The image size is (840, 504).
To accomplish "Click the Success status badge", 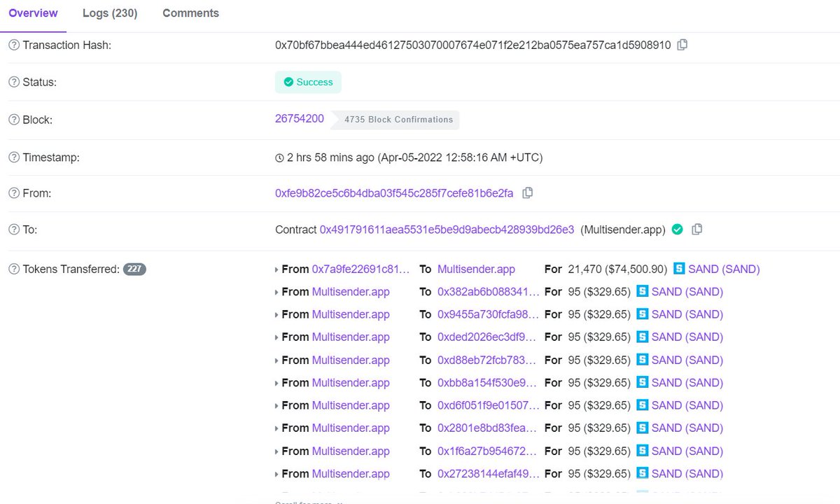I will click(x=308, y=82).
